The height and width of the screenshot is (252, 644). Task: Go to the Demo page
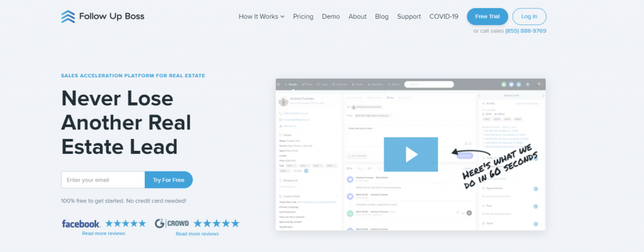331,16
